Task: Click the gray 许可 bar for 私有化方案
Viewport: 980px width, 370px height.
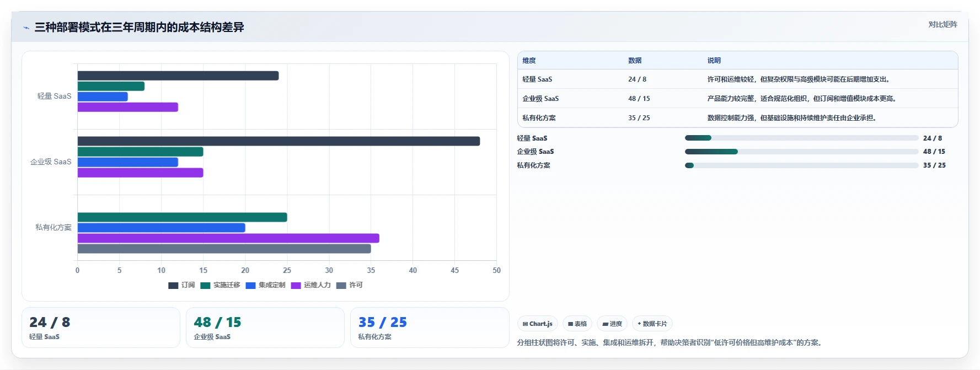Action: click(224, 249)
